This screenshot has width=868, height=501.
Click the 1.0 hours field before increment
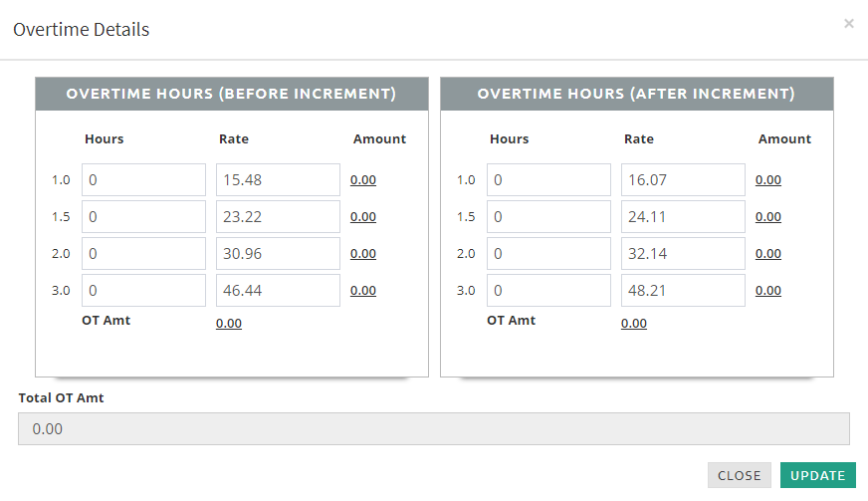(143, 180)
